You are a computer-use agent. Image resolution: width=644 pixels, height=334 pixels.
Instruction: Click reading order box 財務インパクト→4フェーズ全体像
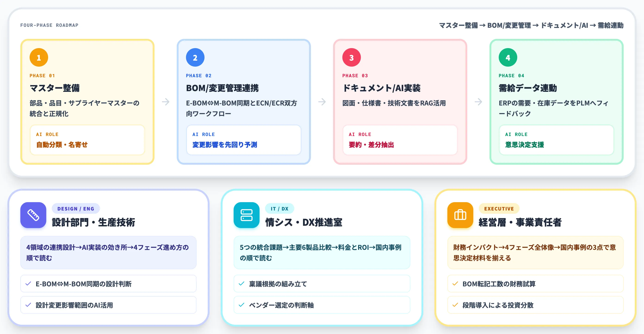tap(536, 253)
